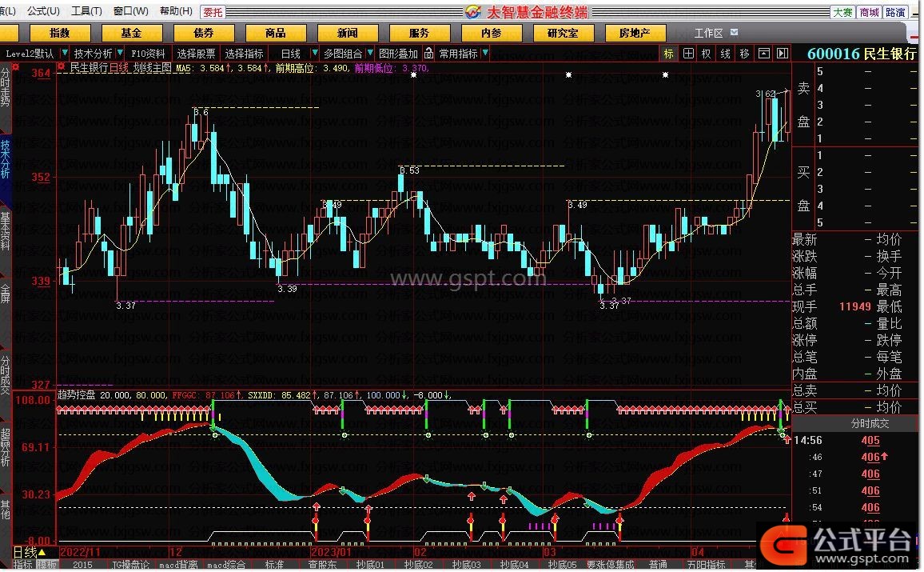Viewport: 924px width, 572px height.
Task: Select the 查股东 indicator tab
Action: point(322,565)
